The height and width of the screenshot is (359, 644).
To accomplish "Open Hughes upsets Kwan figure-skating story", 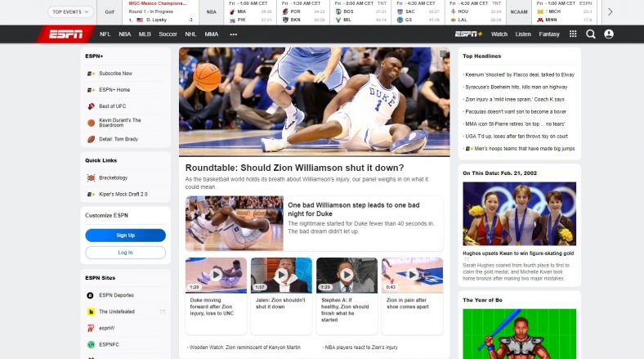I will (518, 254).
